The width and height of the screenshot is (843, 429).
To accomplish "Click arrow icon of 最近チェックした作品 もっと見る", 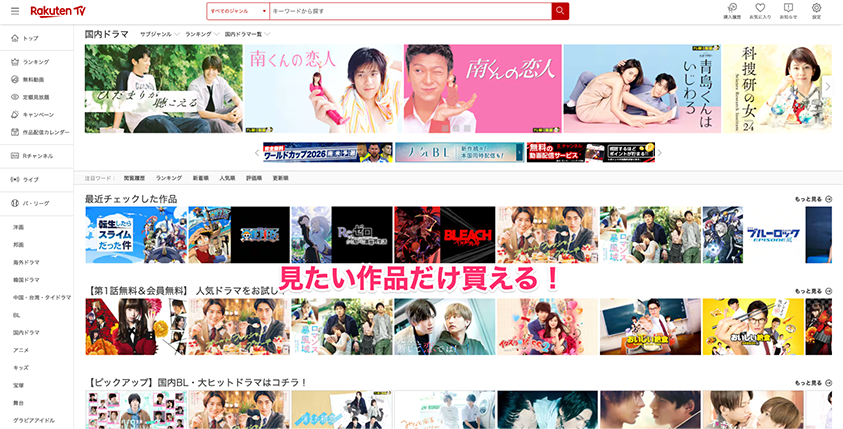I will coord(828,199).
